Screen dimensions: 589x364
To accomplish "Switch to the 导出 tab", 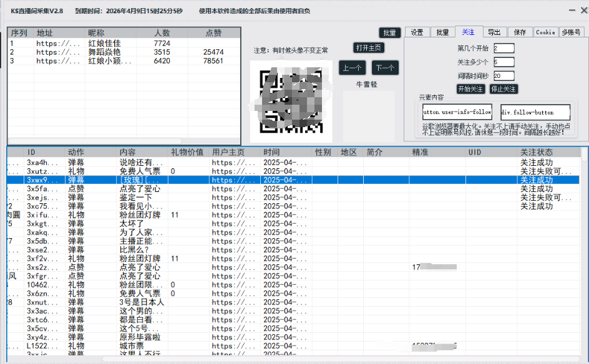I will click(494, 32).
